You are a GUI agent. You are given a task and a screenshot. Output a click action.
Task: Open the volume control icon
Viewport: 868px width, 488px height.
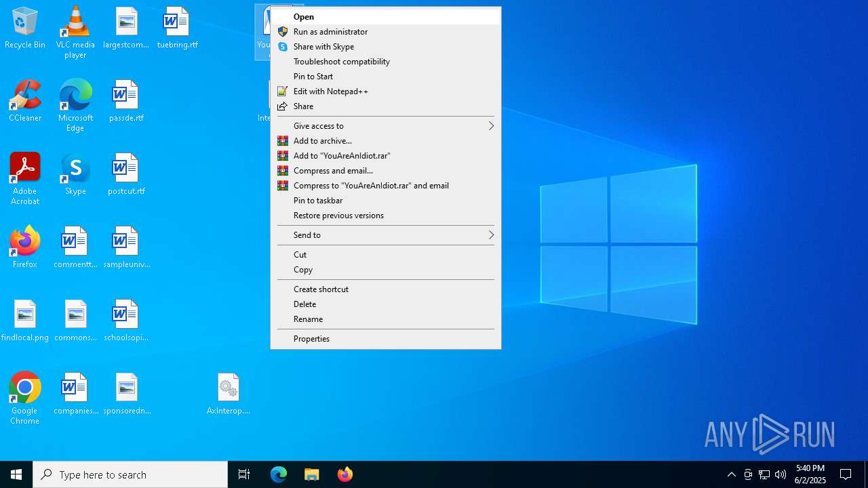781,474
